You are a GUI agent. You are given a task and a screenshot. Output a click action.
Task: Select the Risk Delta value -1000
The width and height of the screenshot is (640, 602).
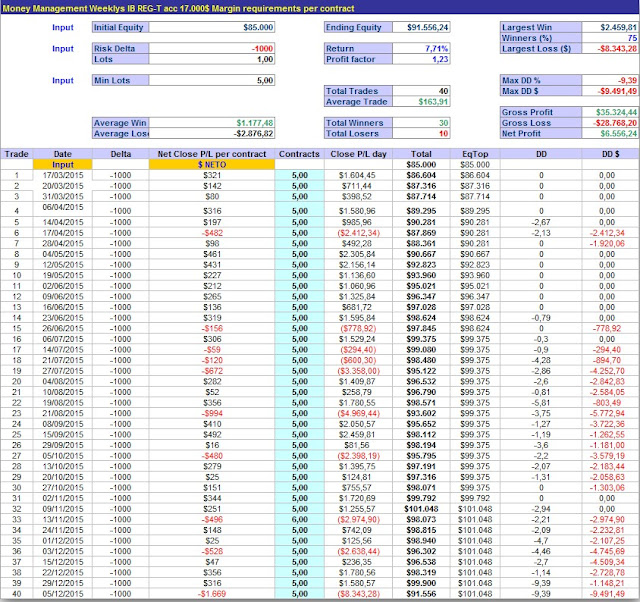pyautogui.click(x=212, y=49)
